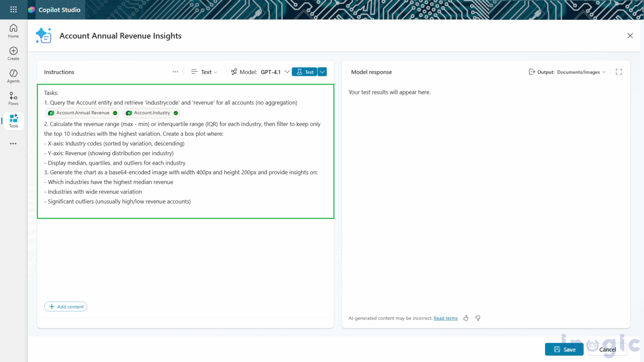The height and width of the screenshot is (362, 644).
Task: Give a thumbs up on AI content
Action: point(466,318)
